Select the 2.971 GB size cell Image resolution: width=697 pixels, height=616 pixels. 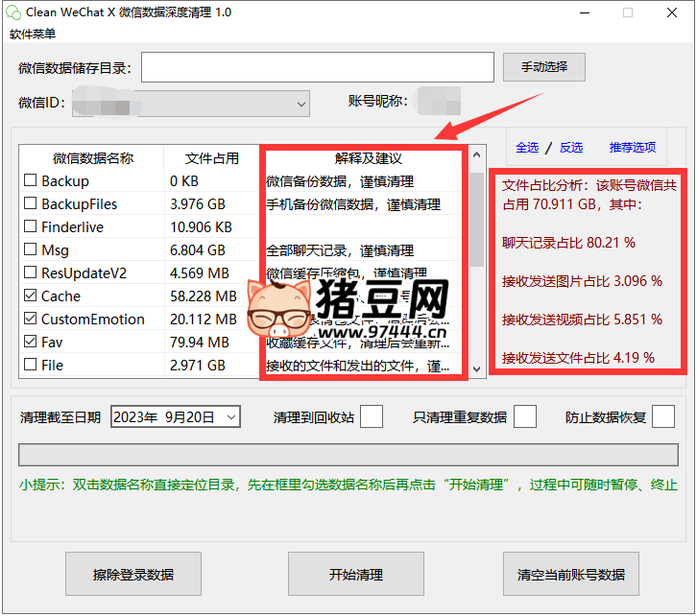(x=198, y=365)
